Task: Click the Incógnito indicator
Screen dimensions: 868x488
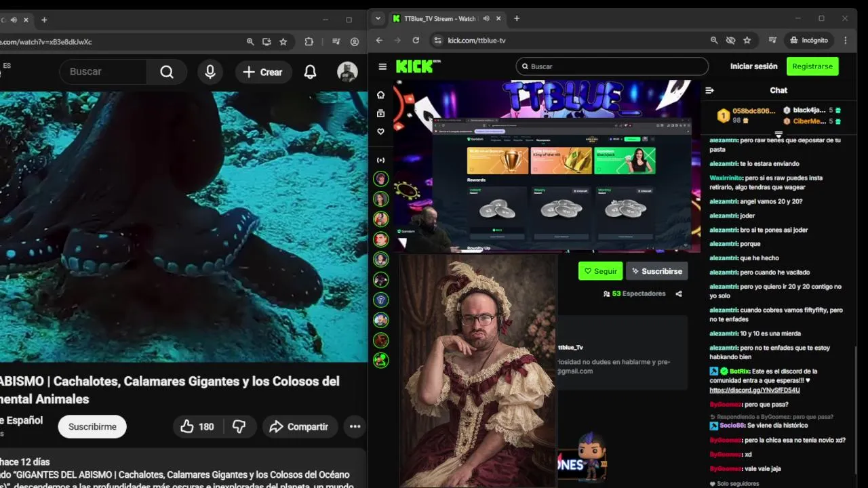Action: coord(809,40)
